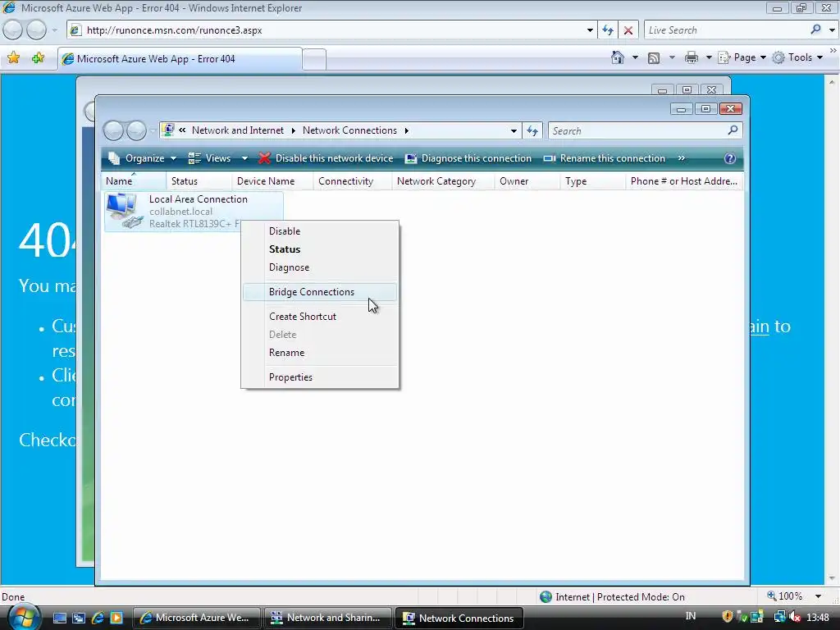Click the IE Home icon
840x630 pixels.
pos(618,57)
